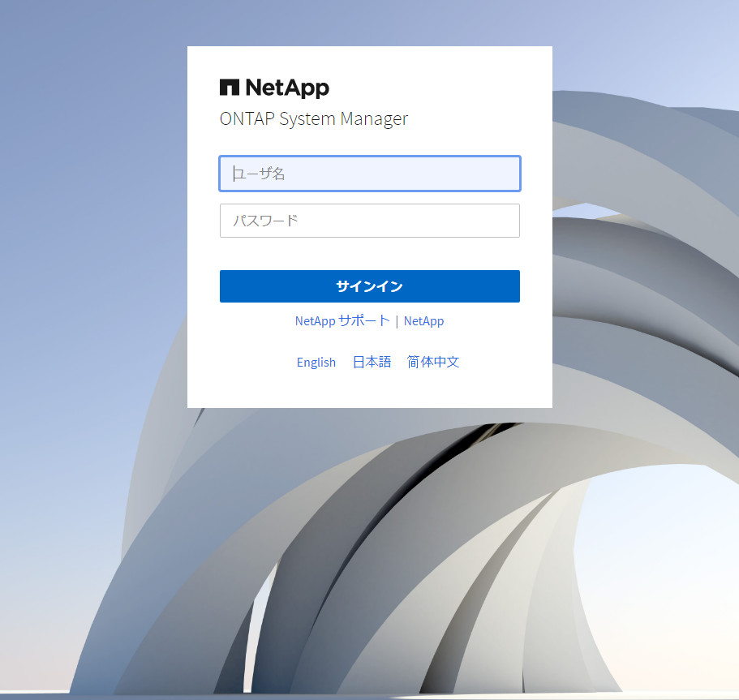Focus the パスワード password field
This screenshot has height=700, width=739.
click(370, 221)
